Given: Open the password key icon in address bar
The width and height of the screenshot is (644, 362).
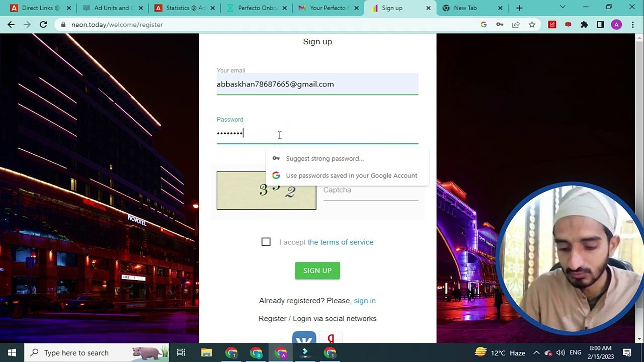Looking at the screenshot, I should [500, 25].
